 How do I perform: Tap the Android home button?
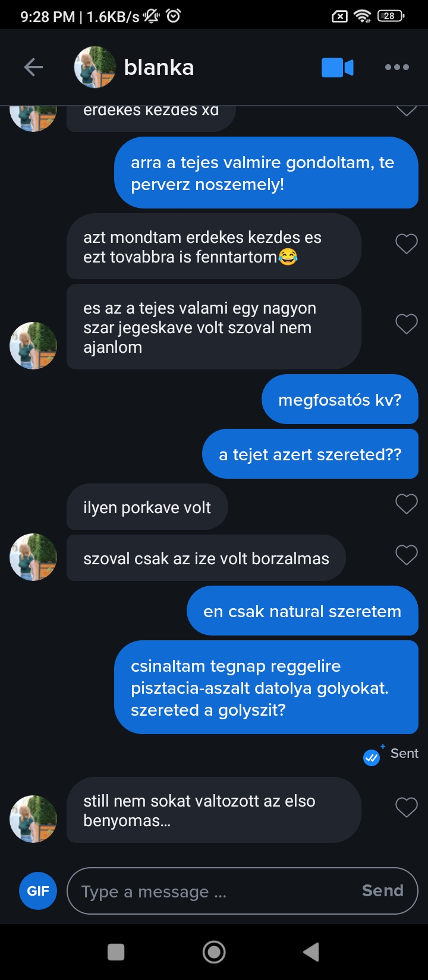tap(214, 952)
